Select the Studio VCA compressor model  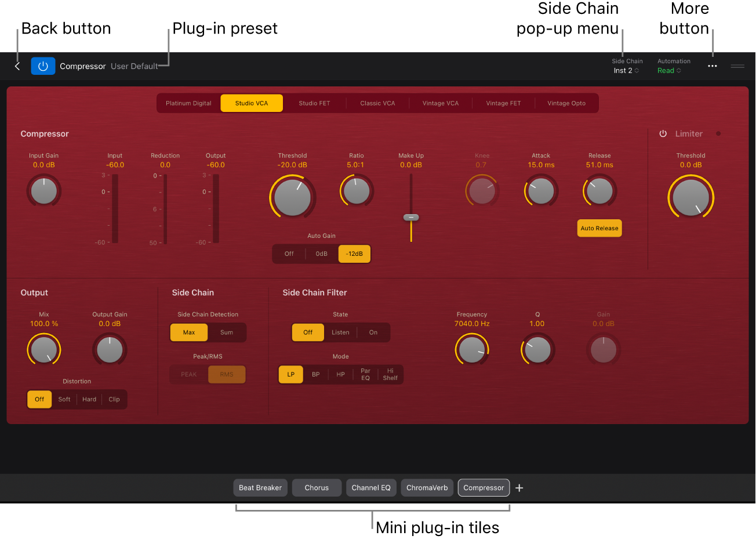[252, 103]
